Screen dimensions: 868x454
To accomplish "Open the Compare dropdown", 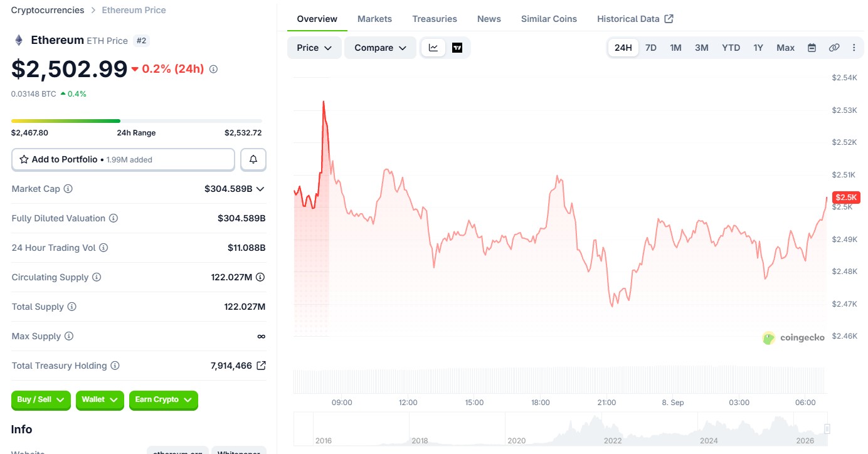I will pyautogui.click(x=380, y=48).
